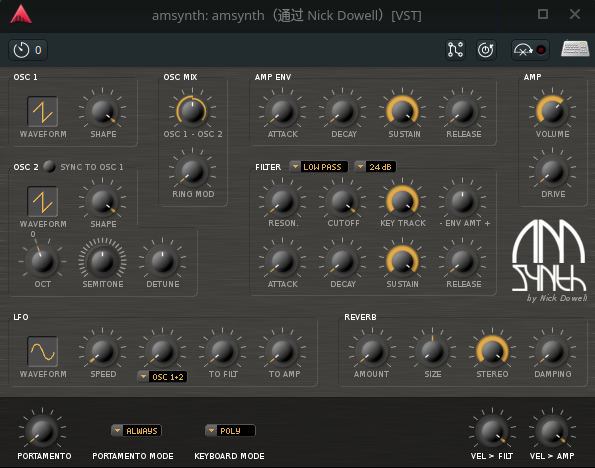This screenshot has width=595, height=468.
Task: Click the OSC 2 SEMITONE knob
Action: (x=102, y=261)
